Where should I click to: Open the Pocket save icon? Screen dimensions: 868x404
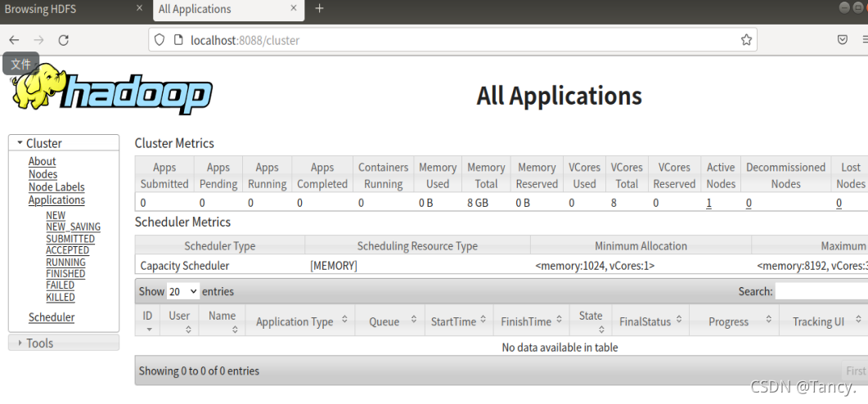point(842,40)
